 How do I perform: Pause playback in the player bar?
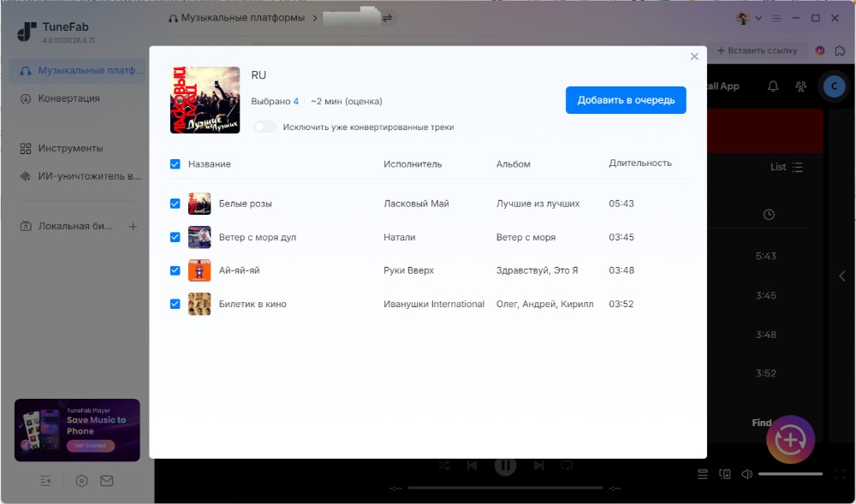point(506,465)
